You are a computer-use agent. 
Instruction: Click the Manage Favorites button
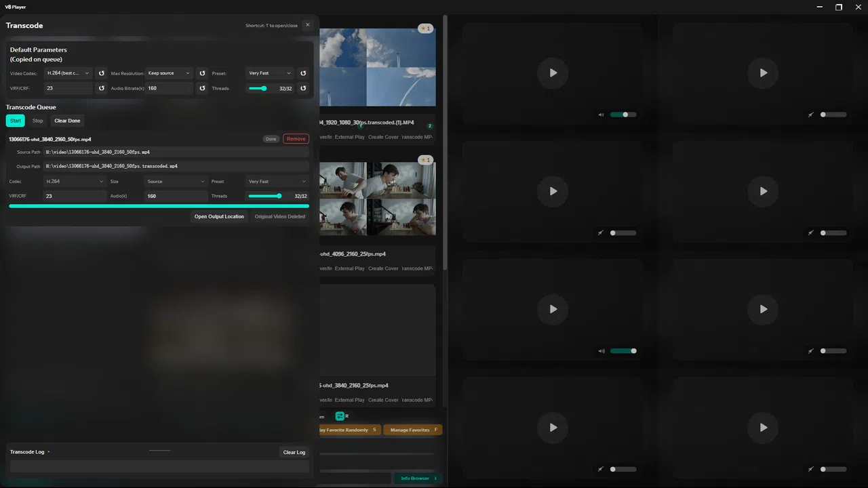coord(412,430)
